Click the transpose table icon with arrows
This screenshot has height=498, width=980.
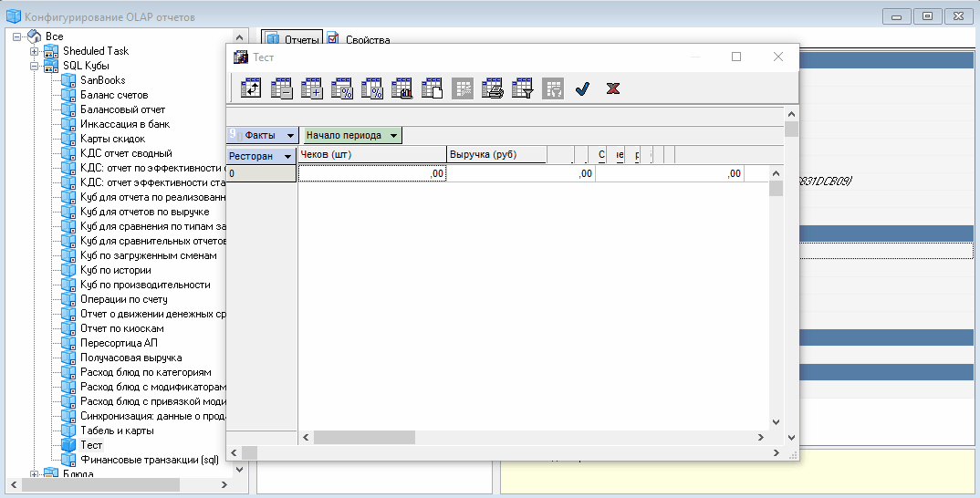[x=251, y=88]
